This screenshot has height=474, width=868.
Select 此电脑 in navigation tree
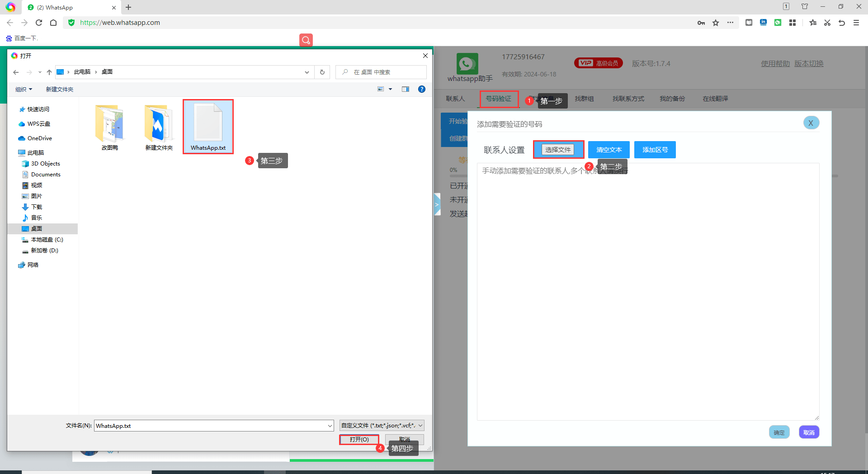point(31,153)
